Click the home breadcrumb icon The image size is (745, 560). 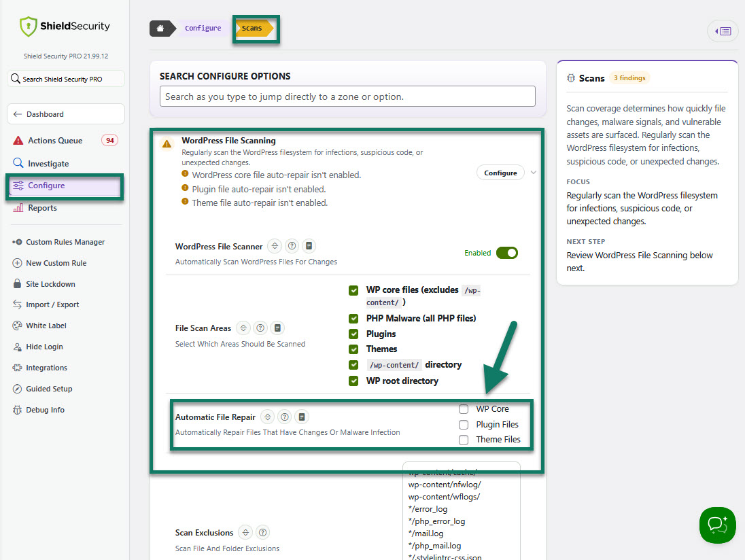(x=160, y=29)
